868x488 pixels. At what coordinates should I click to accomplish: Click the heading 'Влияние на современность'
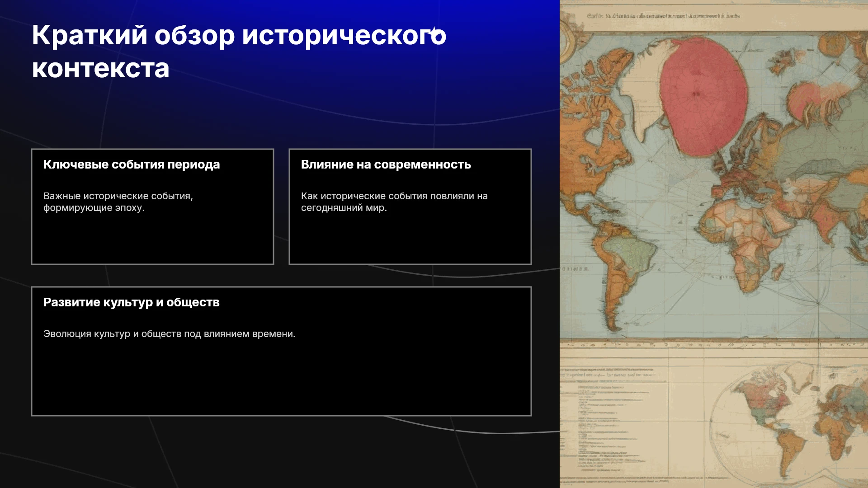coord(386,164)
